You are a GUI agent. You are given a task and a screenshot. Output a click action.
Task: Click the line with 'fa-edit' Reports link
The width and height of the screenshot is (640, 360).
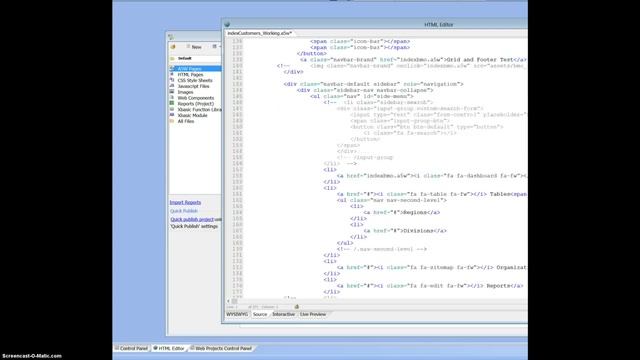pyautogui.click(x=430, y=286)
